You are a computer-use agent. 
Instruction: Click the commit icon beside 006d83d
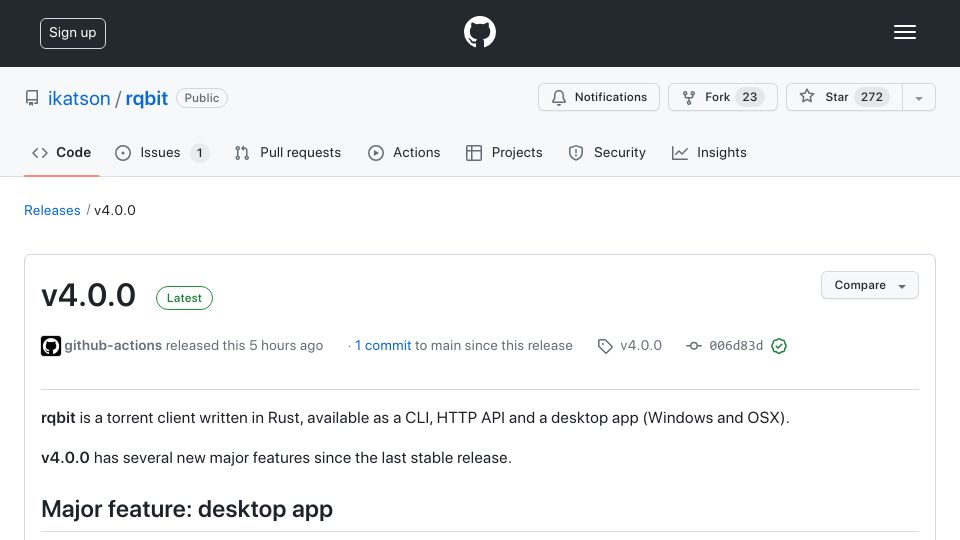[694, 346]
